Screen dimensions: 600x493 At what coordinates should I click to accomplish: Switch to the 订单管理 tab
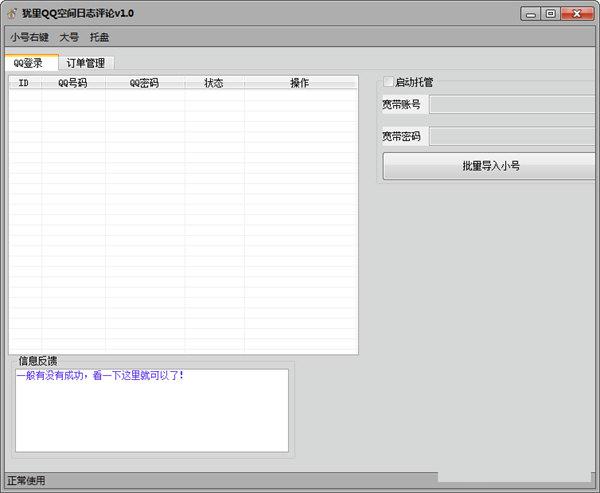pos(86,63)
